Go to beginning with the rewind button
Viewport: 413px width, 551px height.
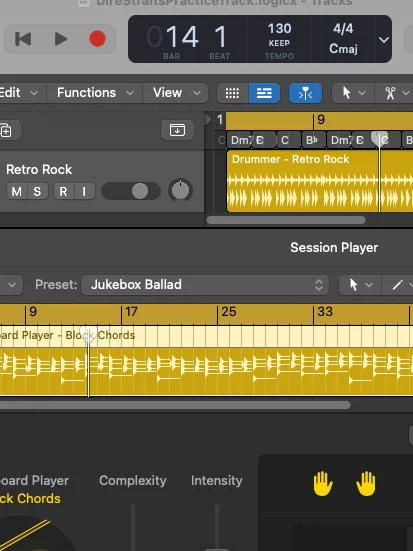23,39
